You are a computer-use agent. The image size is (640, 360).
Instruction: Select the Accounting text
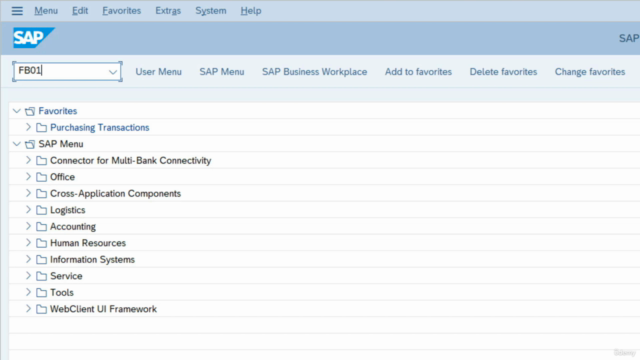[73, 227]
